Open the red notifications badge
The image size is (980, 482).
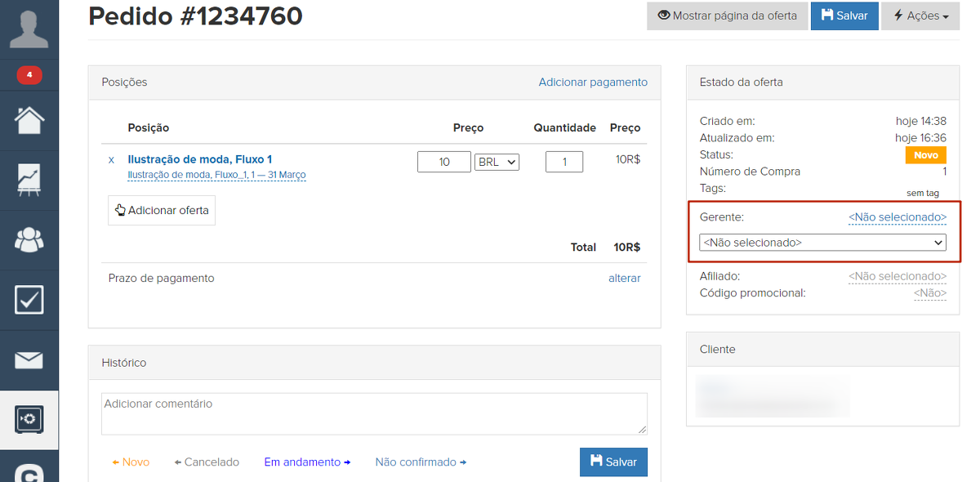click(x=29, y=75)
